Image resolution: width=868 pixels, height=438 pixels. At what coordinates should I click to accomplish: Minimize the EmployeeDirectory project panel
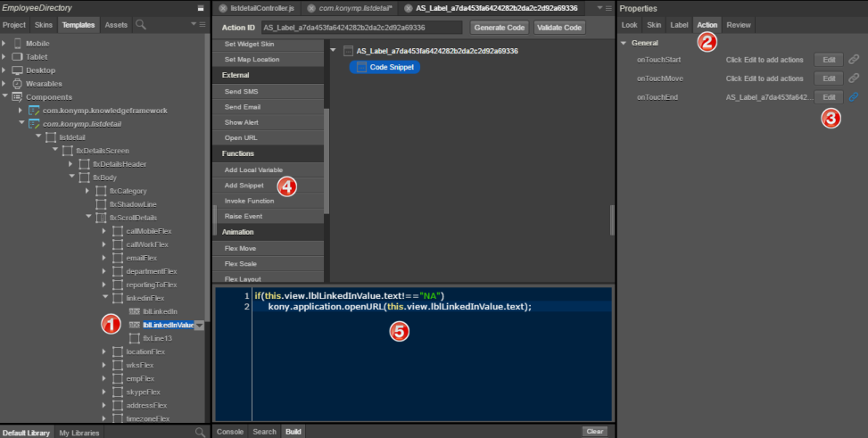pyautogui.click(x=201, y=8)
